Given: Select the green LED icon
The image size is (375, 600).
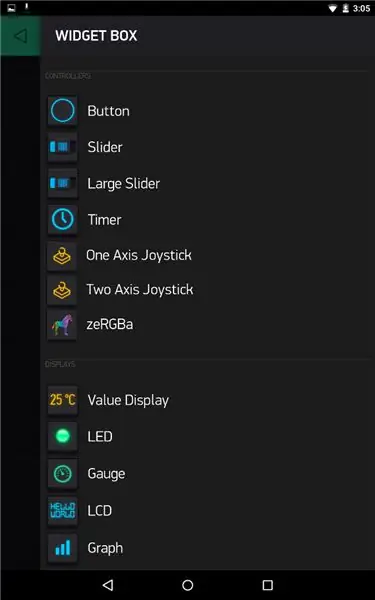Looking at the screenshot, I should pos(62,436).
